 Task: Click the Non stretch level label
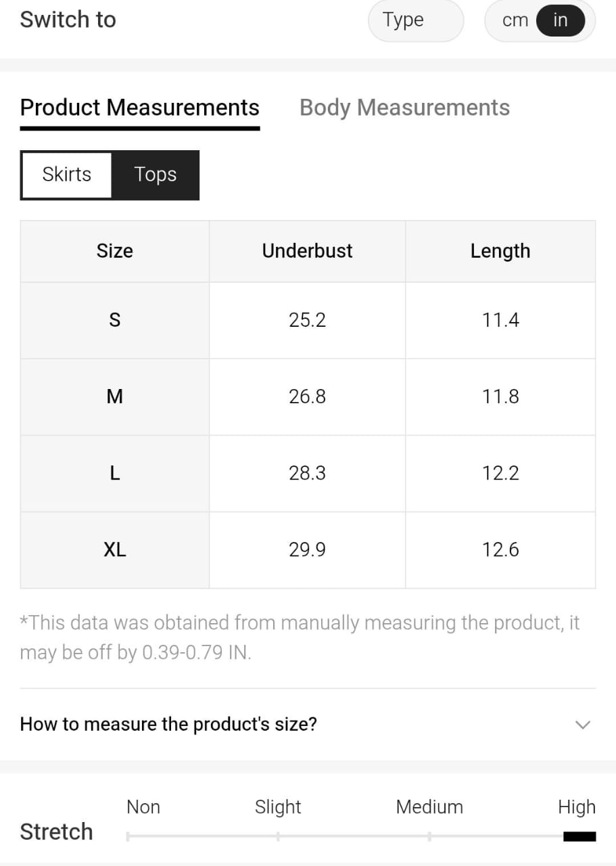click(143, 807)
